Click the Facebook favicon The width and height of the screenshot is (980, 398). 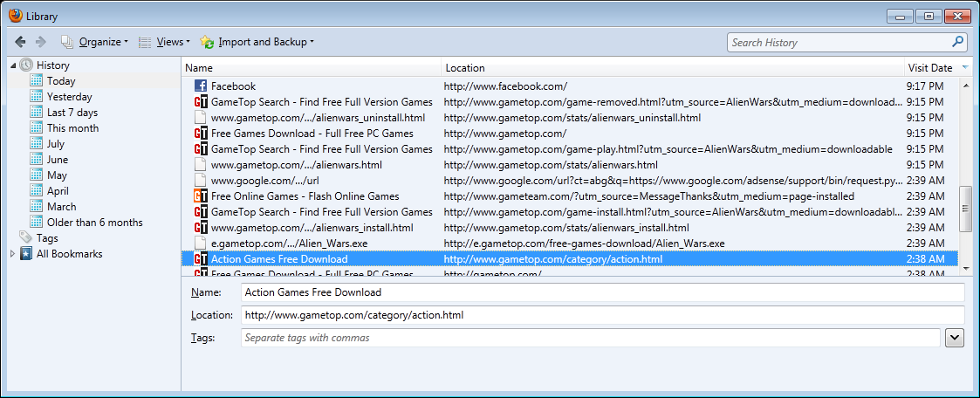200,86
